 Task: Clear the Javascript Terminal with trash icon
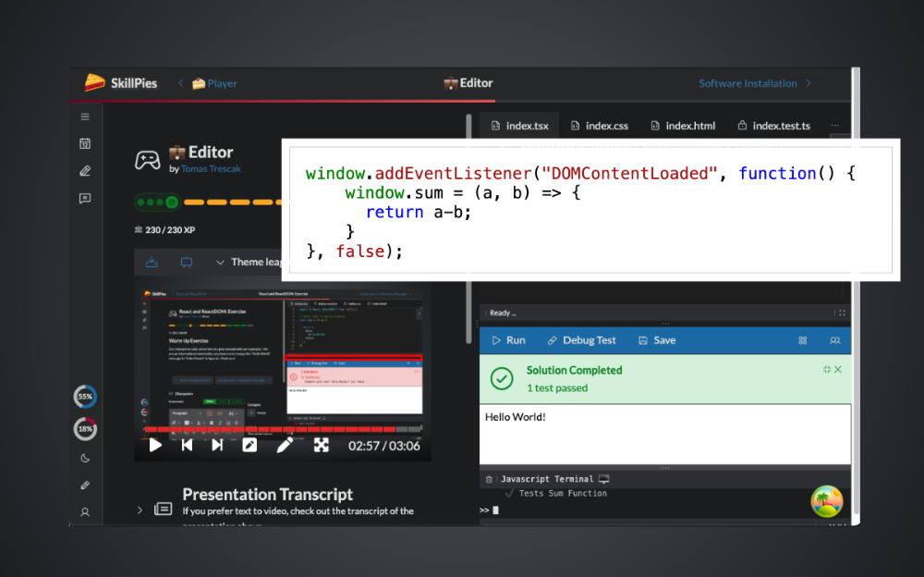[488, 479]
